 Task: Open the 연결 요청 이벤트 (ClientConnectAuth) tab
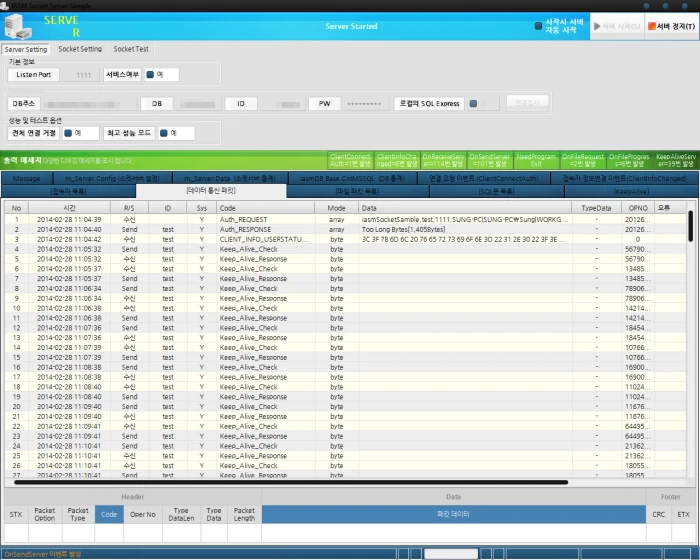(483, 179)
